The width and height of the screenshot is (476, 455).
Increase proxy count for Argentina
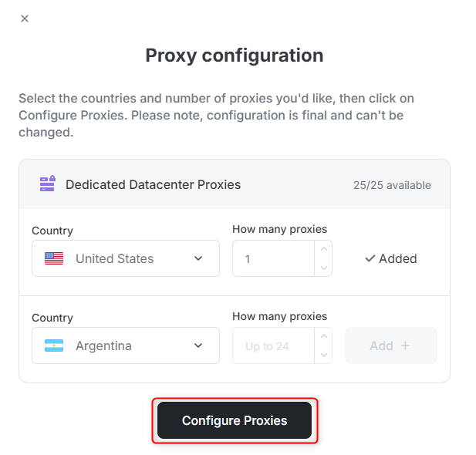324,336
